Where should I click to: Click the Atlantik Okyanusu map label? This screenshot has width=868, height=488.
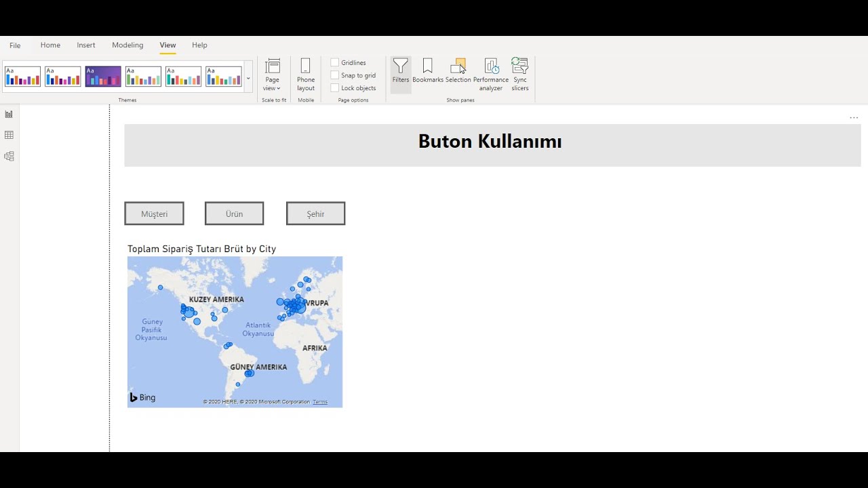pyautogui.click(x=258, y=329)
